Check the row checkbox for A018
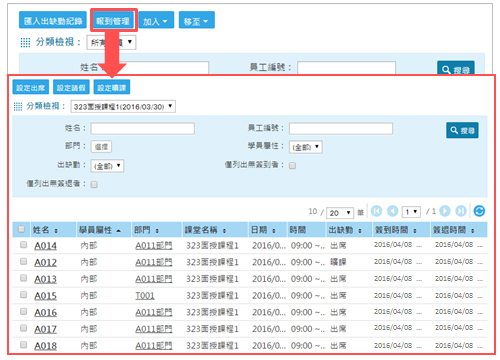 click(23, 345)
